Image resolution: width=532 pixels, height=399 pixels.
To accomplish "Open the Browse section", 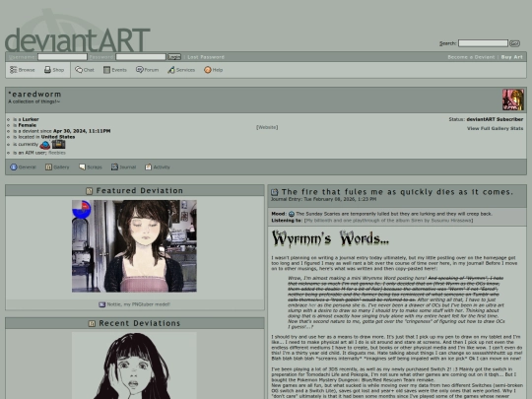I will point(22,70).
